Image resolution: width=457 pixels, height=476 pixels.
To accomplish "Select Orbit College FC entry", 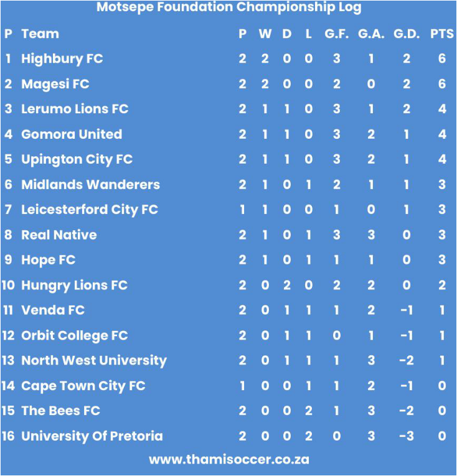I will [75, 336].
